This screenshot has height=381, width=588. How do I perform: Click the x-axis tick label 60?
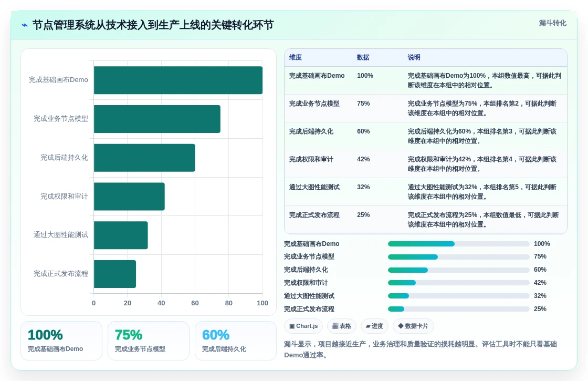point(195,303)
